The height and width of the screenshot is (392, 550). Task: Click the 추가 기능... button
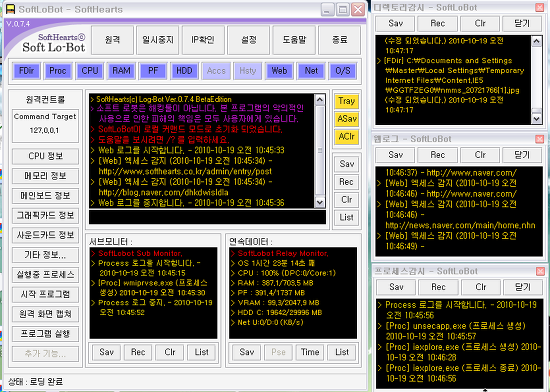(46, 354)
